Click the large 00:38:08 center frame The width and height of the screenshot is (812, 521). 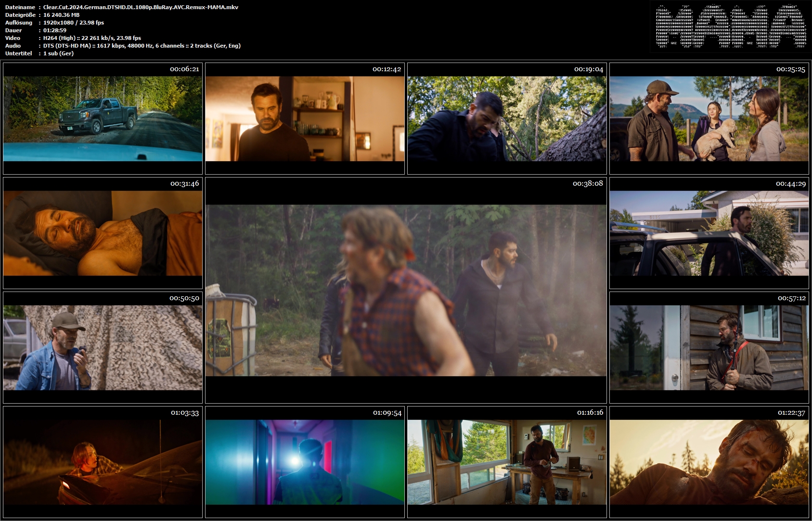(x=406, y=290)
